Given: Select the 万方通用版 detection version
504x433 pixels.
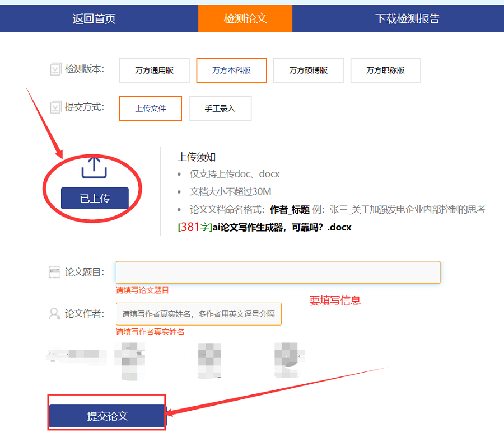Looking at the screenshot, I should pos(154,70).
